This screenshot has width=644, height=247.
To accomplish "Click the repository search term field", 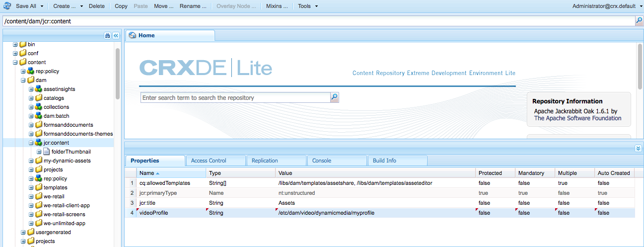I will (x=235, y=97).
